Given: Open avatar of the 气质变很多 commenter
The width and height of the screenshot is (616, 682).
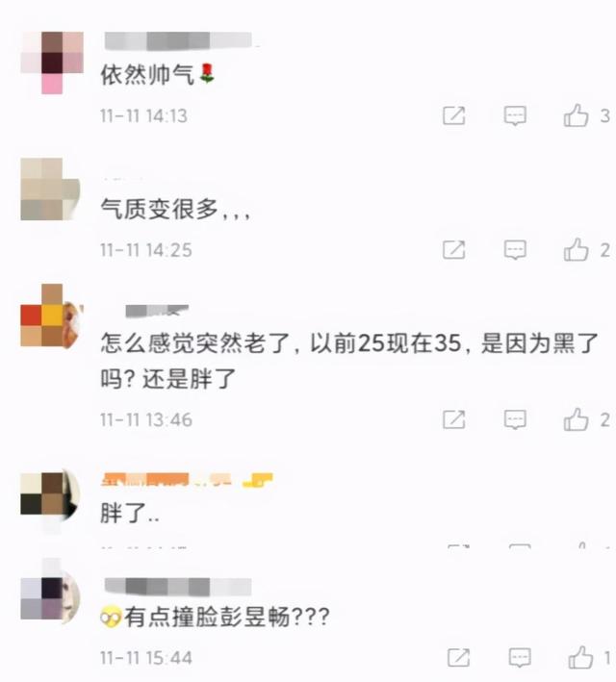Looking at the screenshot, I should pos(50,189).
